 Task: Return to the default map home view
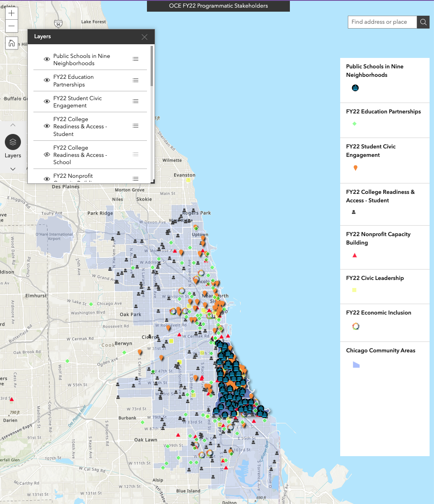click(12, 43)
